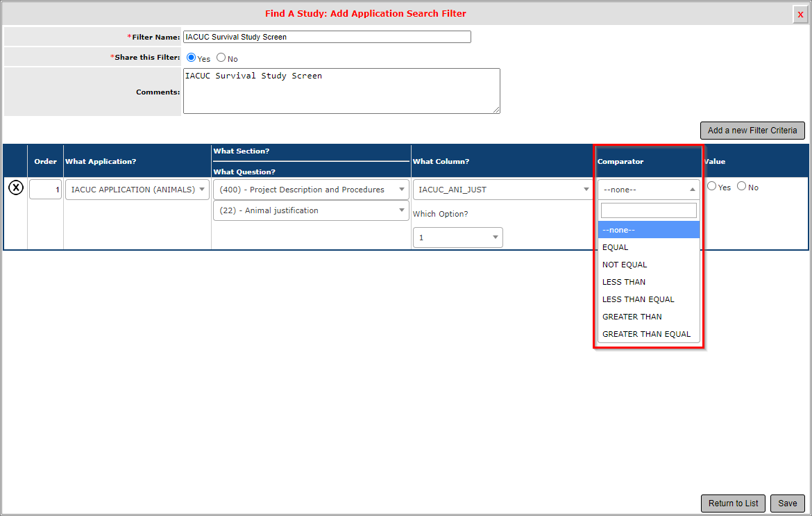Collapse the Comparator dropdown showing --none--
Screen dimensions: 812x516
coord(648,190)
